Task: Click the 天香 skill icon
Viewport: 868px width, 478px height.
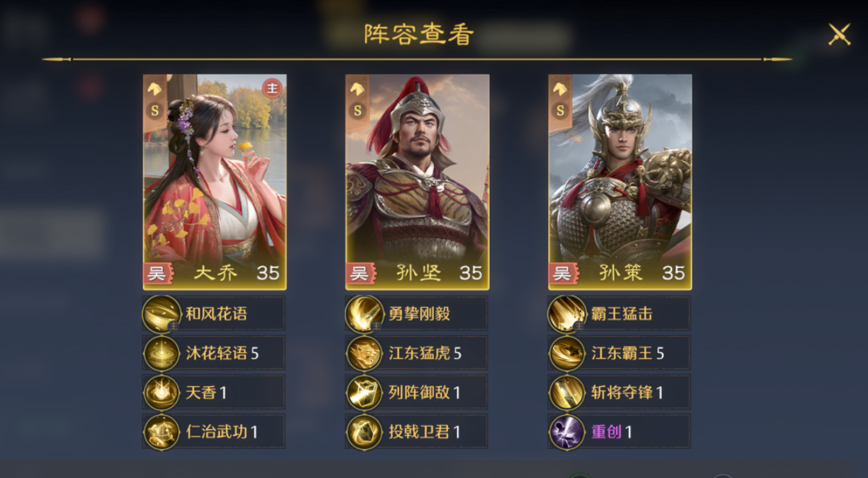Action: coord(162,393)
